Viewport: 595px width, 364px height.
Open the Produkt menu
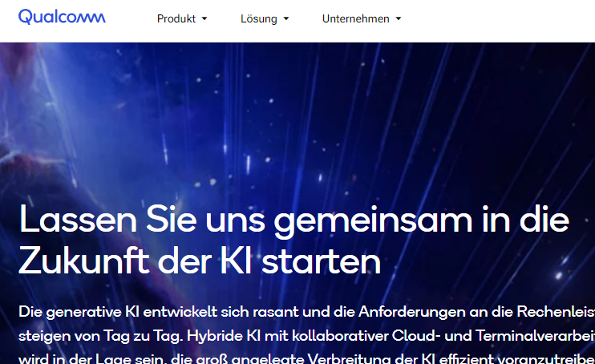tap(176, 19)
